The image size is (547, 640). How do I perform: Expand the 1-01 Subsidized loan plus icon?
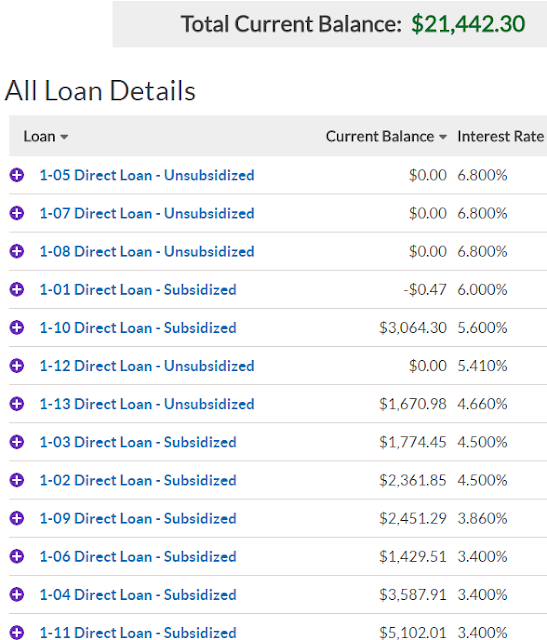(x=17, y=289)
